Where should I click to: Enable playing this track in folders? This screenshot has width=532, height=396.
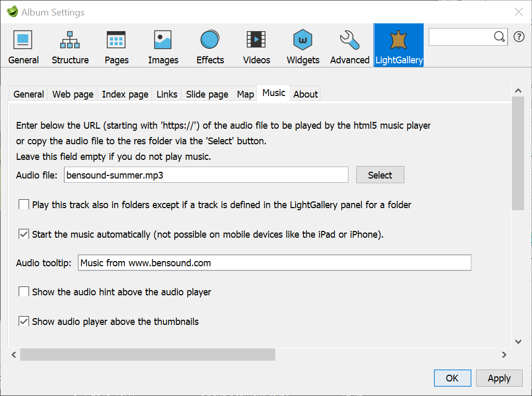(x=23, y=204)
